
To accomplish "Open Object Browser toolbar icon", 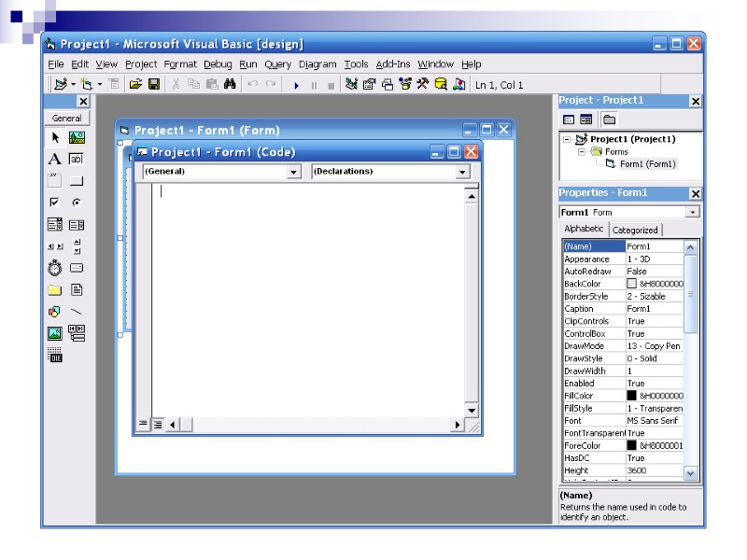I will pos(405,84).
